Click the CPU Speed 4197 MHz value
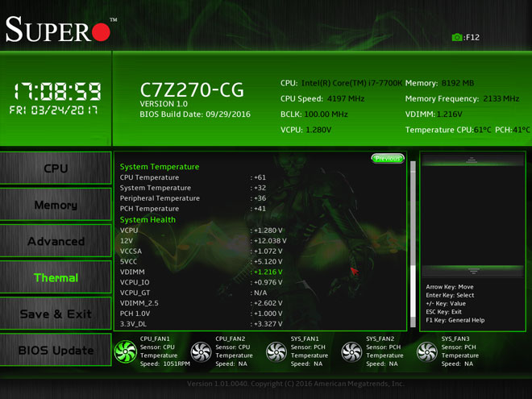The image size is (532, 399). coord(346,98)
